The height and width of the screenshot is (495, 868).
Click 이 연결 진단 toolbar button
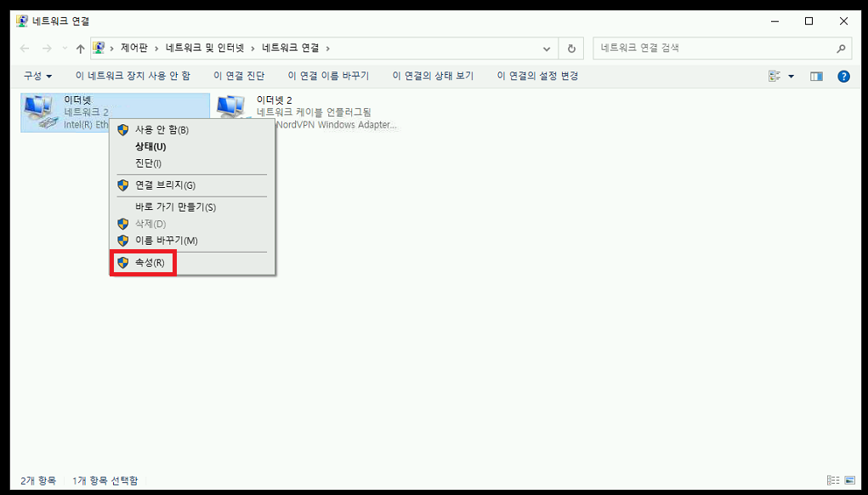point(239,76)
